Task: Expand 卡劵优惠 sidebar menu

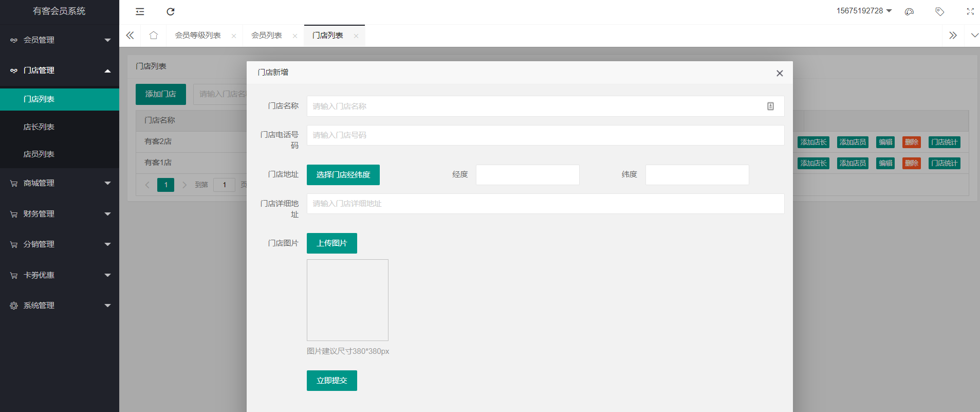Action: coord(60,275)
